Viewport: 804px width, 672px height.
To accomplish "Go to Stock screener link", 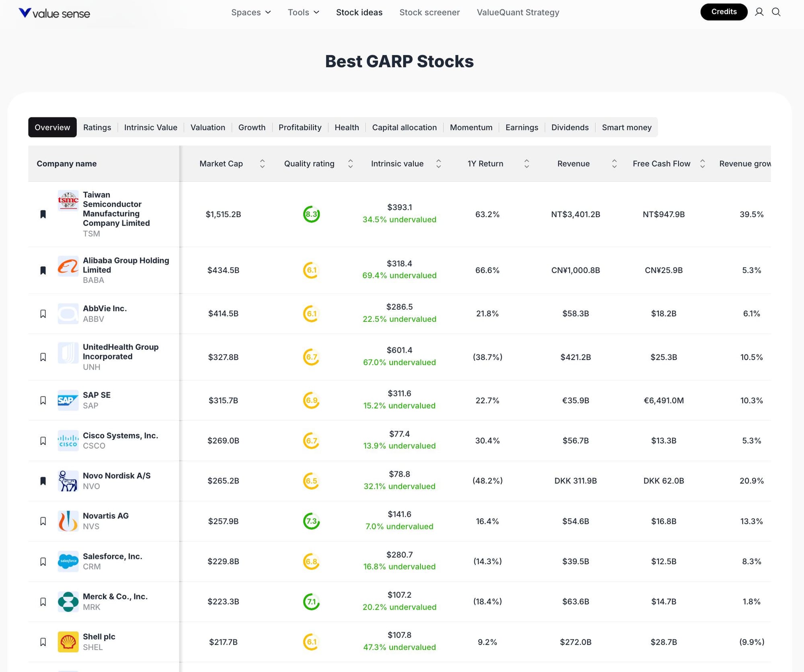I will coord(429,12).
